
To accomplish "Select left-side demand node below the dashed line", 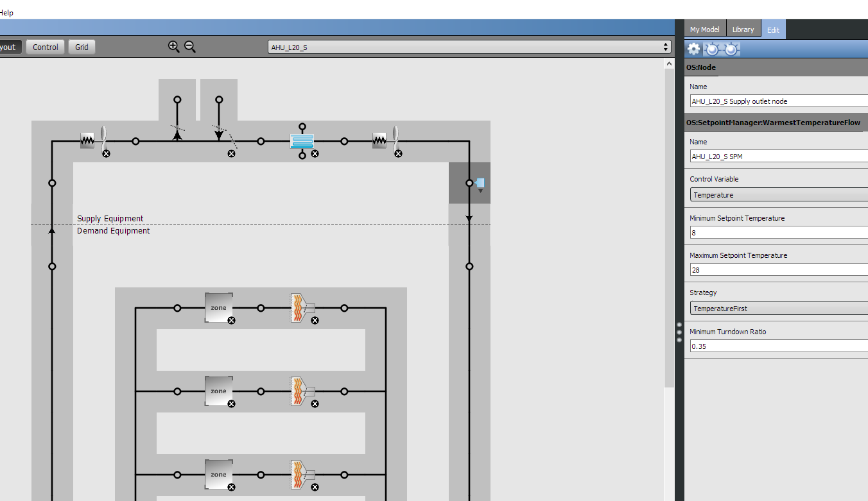I will coord(52,266).
